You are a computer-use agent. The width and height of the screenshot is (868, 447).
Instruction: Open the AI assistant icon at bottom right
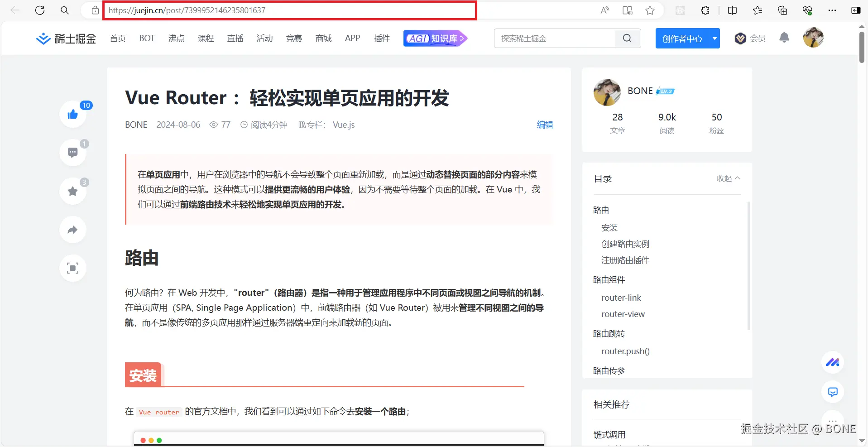(x=833, y=392)
